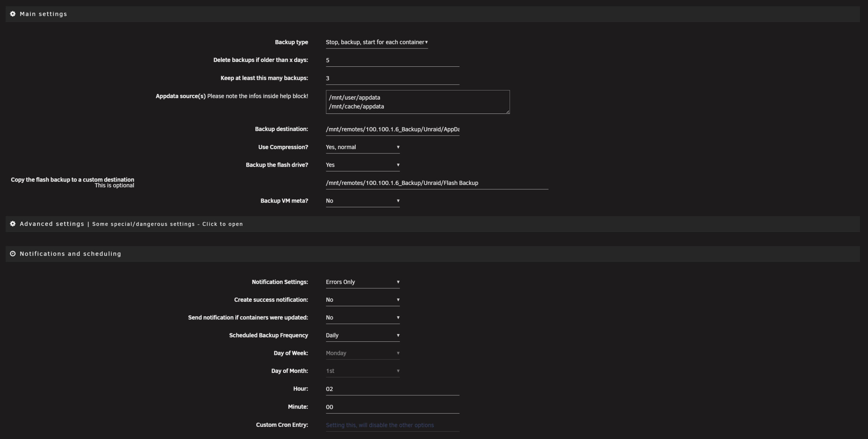The width and height of the screenshot is (868, 439).
Task: Click the Custom Cron Entry field
Action: coord(392,425)
